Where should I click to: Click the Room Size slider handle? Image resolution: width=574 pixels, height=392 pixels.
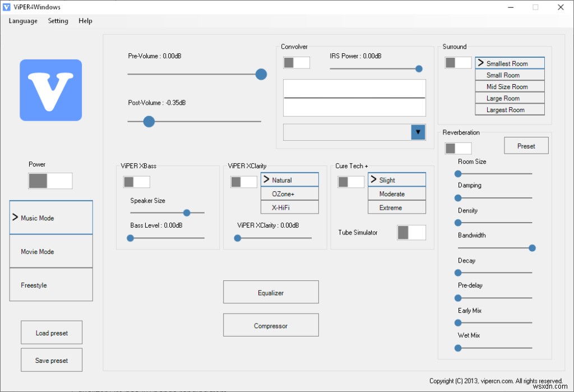click(x=457, y=174)
